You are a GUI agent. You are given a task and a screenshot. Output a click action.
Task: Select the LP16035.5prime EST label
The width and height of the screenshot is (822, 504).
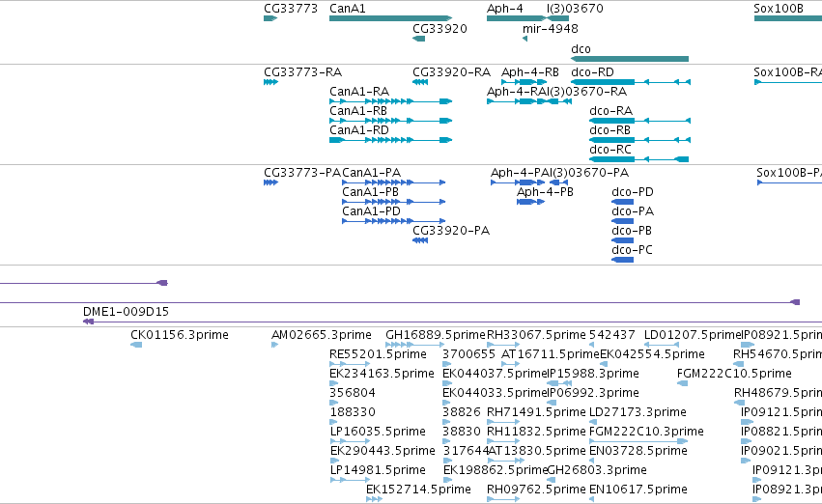[x=378, y=432]
